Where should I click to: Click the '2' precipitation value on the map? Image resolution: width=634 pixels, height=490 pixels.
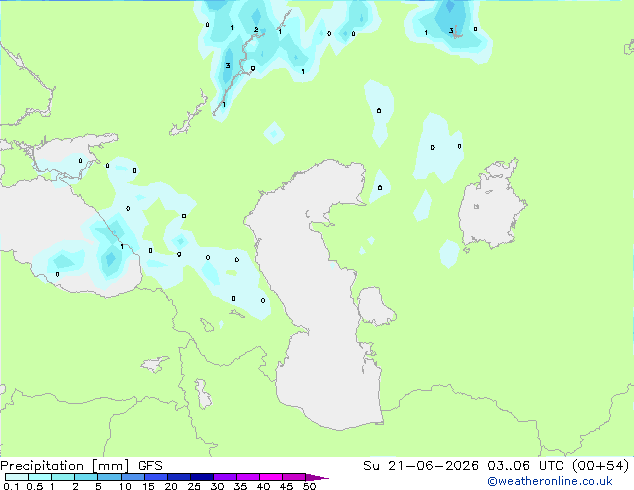coord(256,30)
